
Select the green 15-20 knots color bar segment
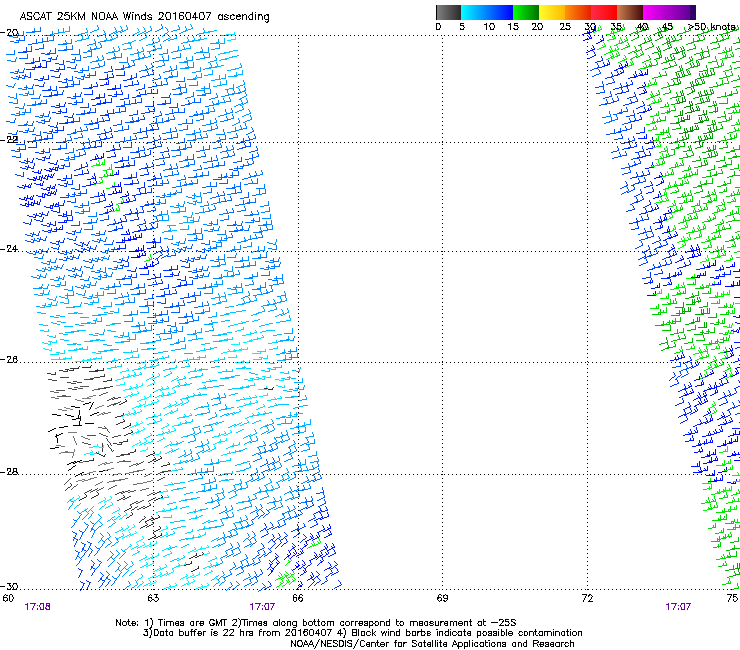click(x=526, y=12)
